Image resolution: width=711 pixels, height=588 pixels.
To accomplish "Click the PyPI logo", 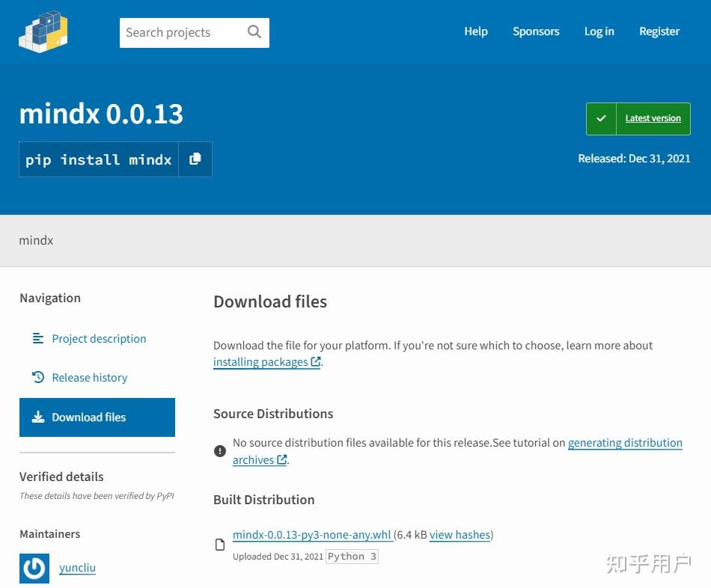I will (43, 31).
